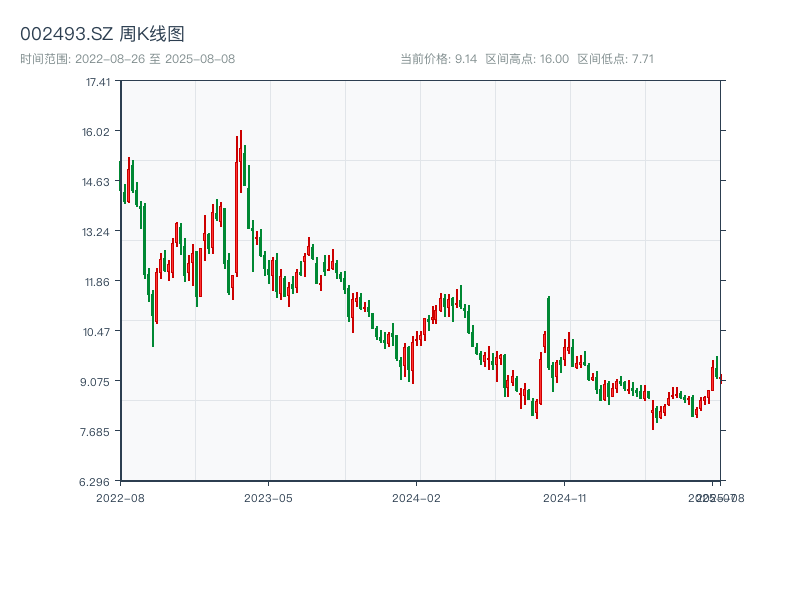This screenshot has height=600, width=800.
Task: Click the 区间高点 16.00 label
Action: click(x=527, y=59)
